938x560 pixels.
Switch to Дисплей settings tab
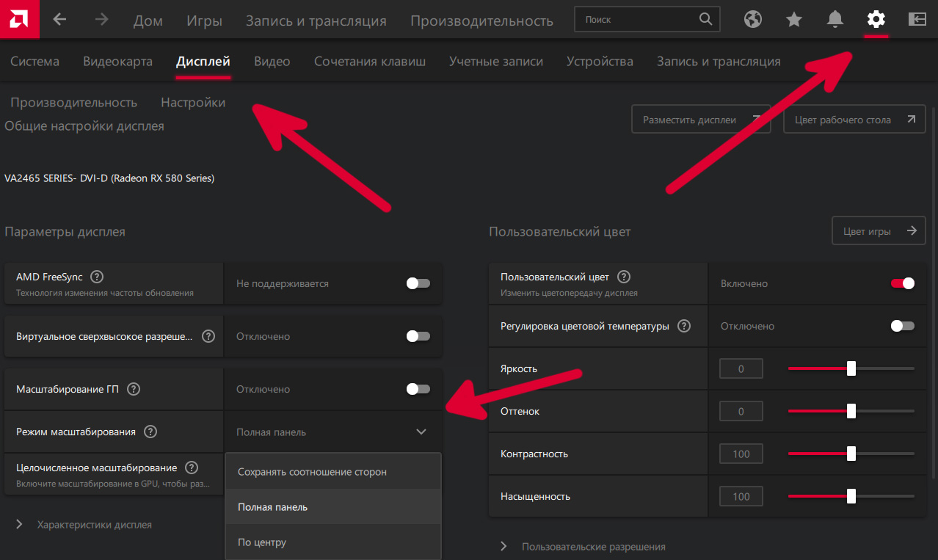203,62
